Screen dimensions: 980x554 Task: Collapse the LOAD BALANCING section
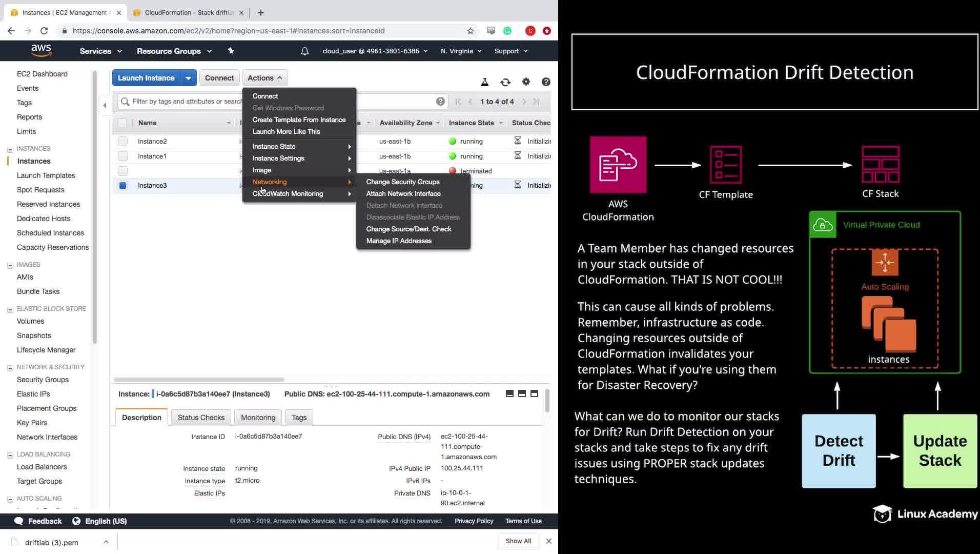[10, 455]
